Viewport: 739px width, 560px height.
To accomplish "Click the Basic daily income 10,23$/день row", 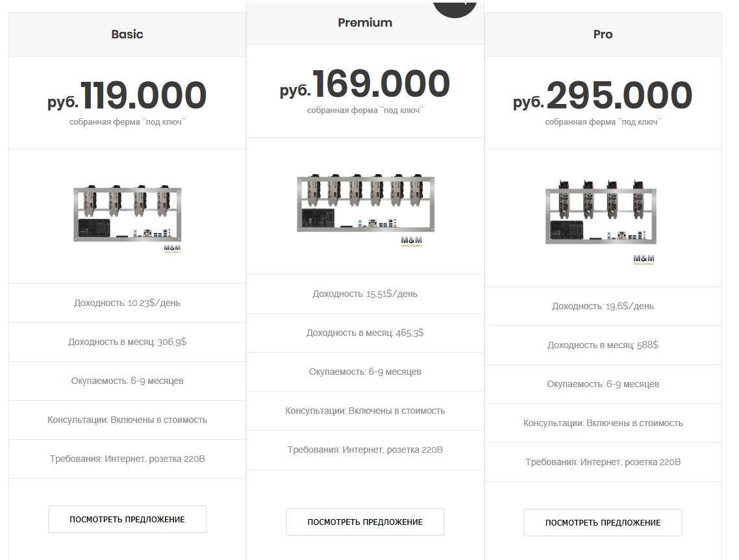I will [x=127, y=303].
